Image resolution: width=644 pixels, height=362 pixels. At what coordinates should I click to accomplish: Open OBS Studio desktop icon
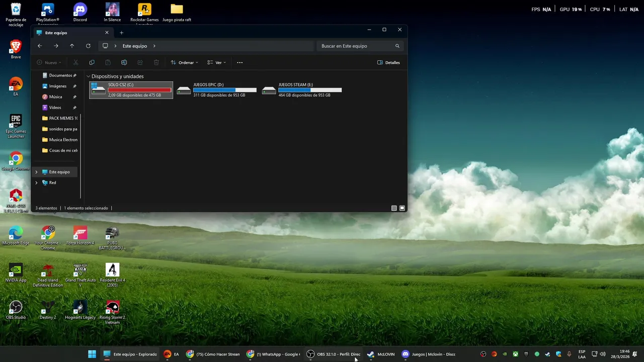pyautogui.click(x=16, y=310)
